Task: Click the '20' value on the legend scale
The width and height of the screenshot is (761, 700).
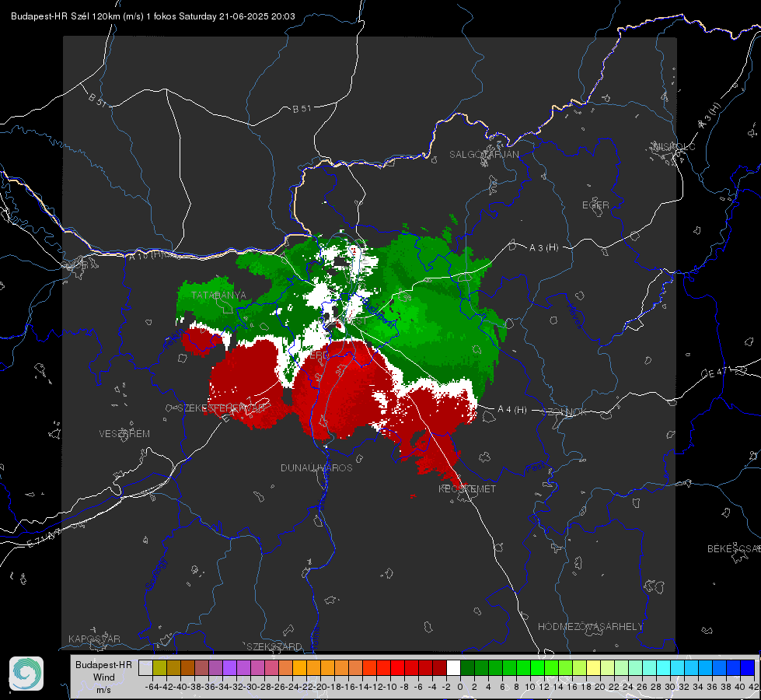Action: pos(600,687)
